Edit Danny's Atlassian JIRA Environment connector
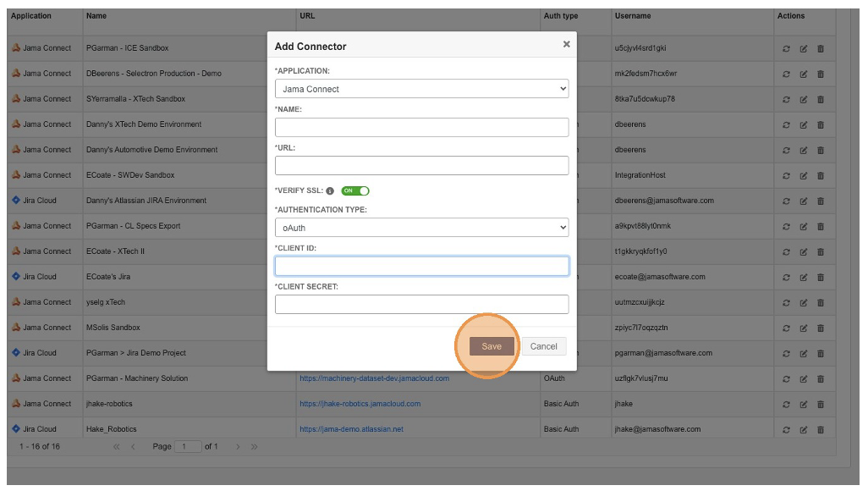This screenshot has height=491, width=868. (x=803, y=201)
